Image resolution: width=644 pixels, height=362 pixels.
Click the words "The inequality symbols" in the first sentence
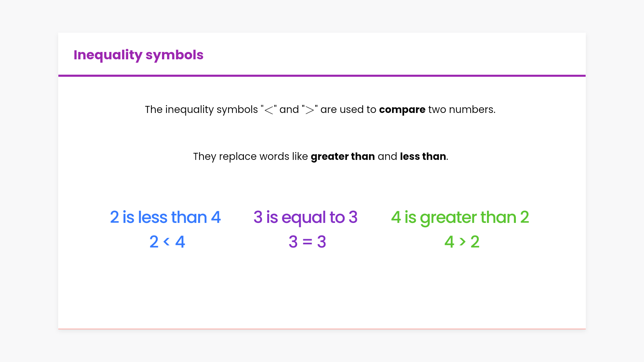pyautogui.click(x=201, y=110)
